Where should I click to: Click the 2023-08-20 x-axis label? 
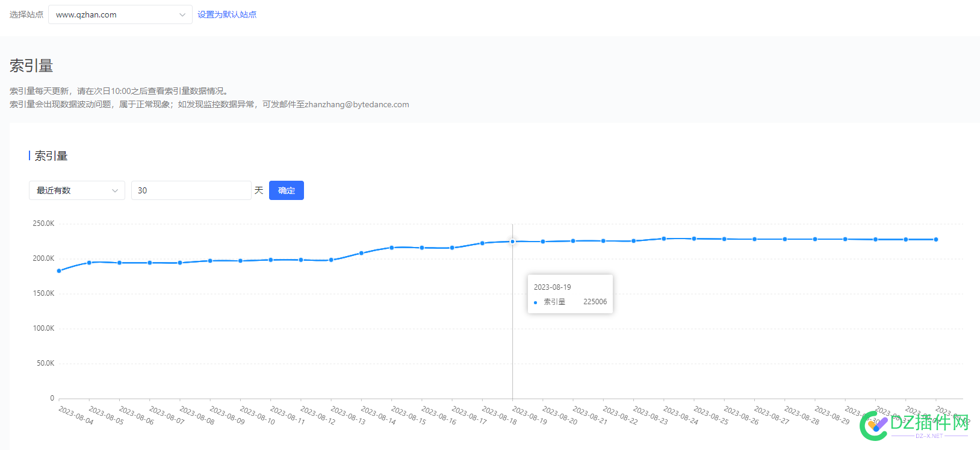(x=560, y=414)
